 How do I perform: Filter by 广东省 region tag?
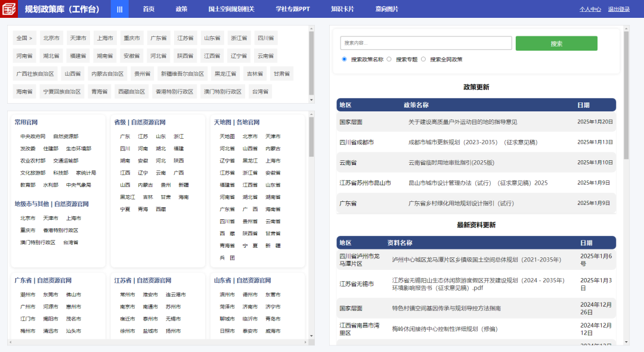tap(159, 38)
